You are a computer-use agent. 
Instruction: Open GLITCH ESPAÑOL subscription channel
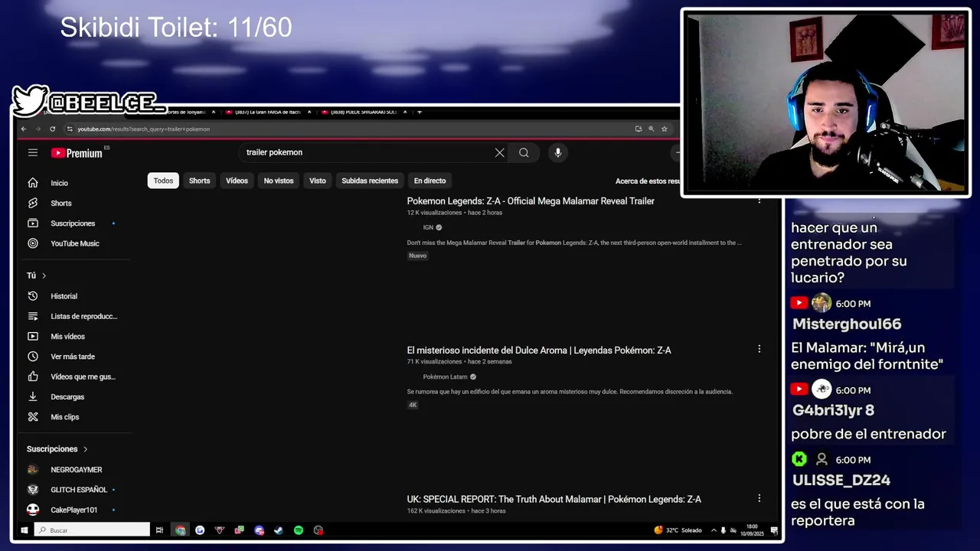point(78,490)
